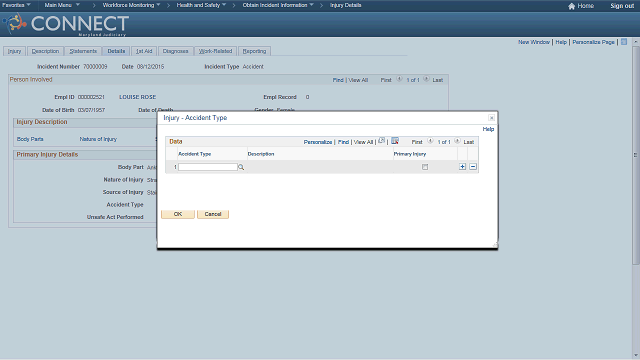Show previous row in Person Involved
This screenshot has height=360, width=640.
pos(399,79)
